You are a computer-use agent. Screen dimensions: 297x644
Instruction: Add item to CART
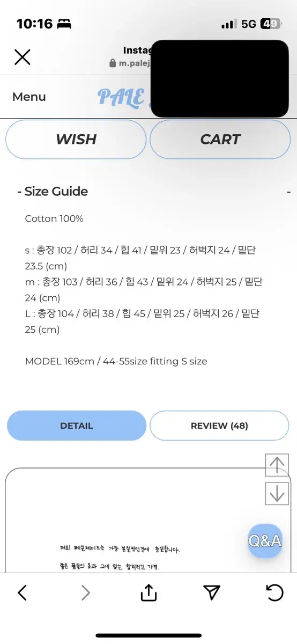pos(220,139)
